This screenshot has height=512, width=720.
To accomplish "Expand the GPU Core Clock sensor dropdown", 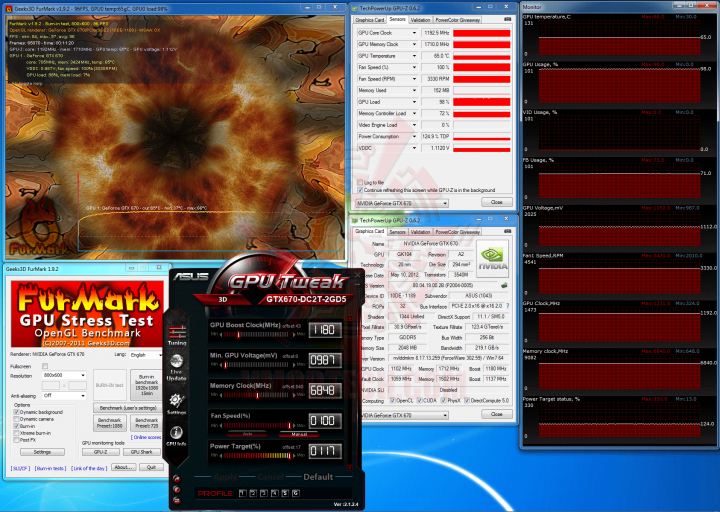I will point(414,33).
